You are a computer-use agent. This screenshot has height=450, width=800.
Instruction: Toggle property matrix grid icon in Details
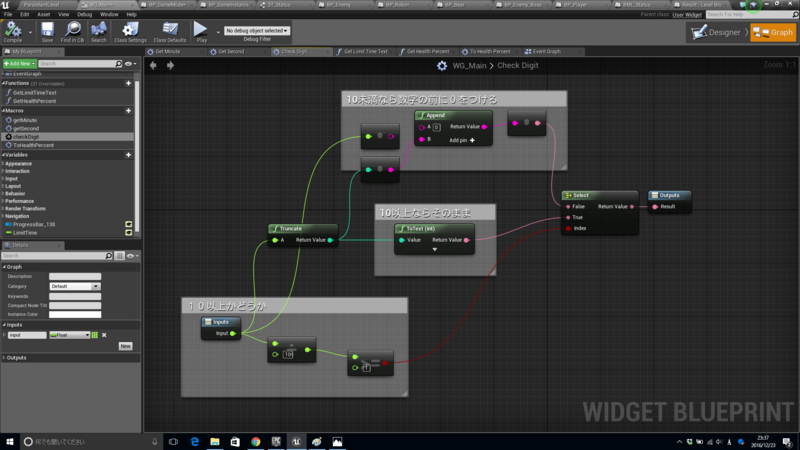pos(119,256)
